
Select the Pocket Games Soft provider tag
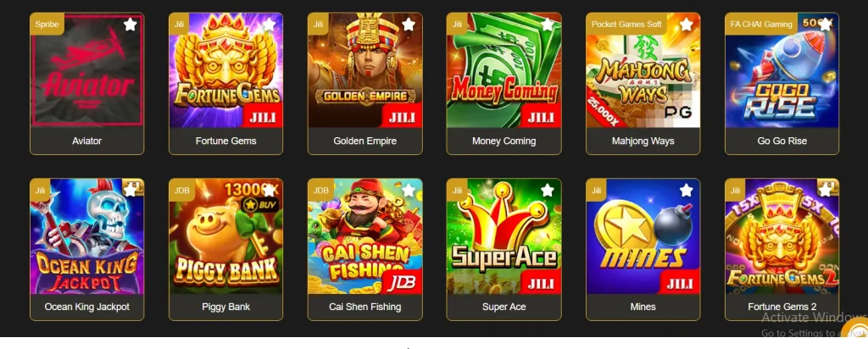(x=626, y=24)
